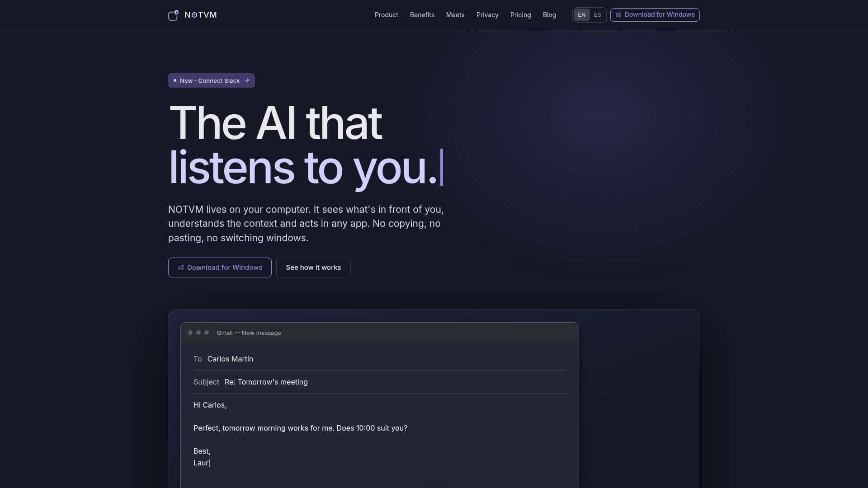Click the NOTVM description paragraph
Image resolution: width=868 pixels, height=488 pixels.
306,224
